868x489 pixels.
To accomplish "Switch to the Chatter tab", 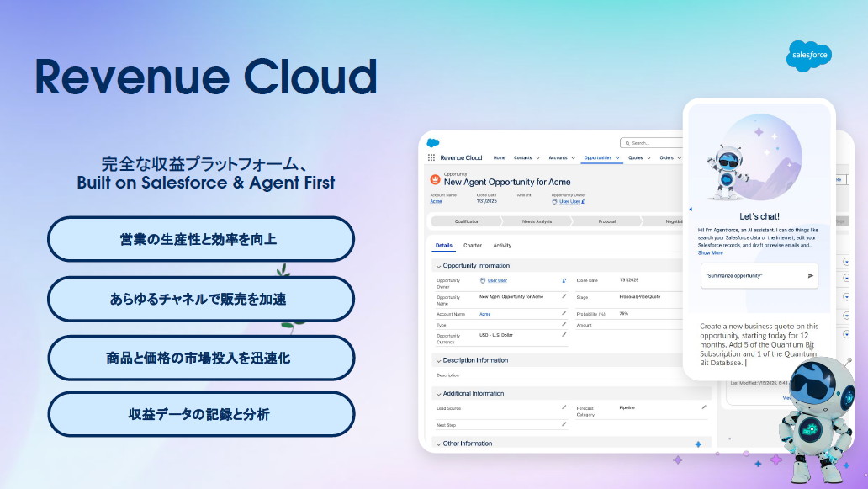I will click(472, 245).
